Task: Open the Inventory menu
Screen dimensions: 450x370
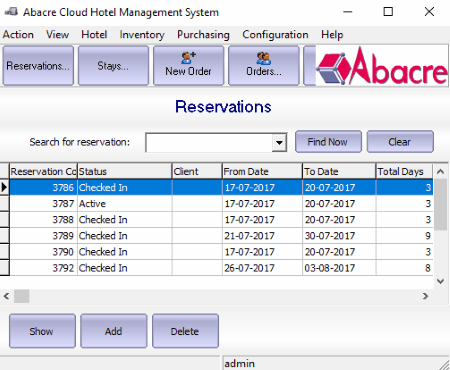Action: pos(142,35)
